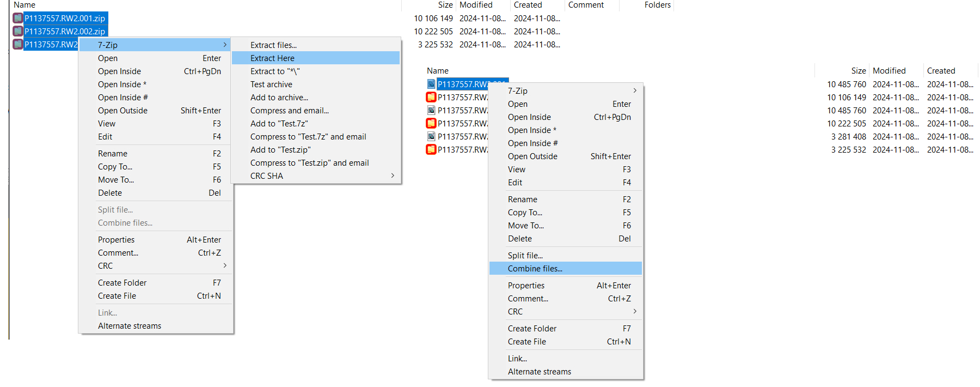The width and height of the screenshot is (980, 387).
Task: Select Rename in the right context menu
Action: click(x=566, y=199)
